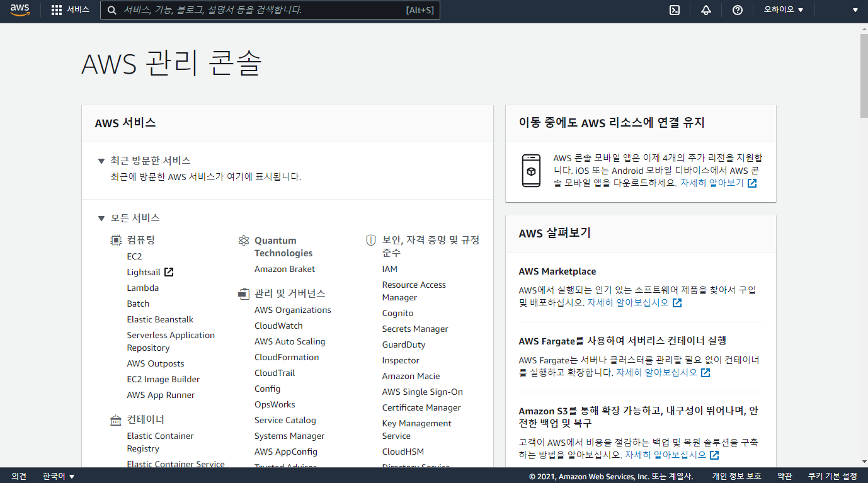Click external link icon in Fargate section

(706, 373)
